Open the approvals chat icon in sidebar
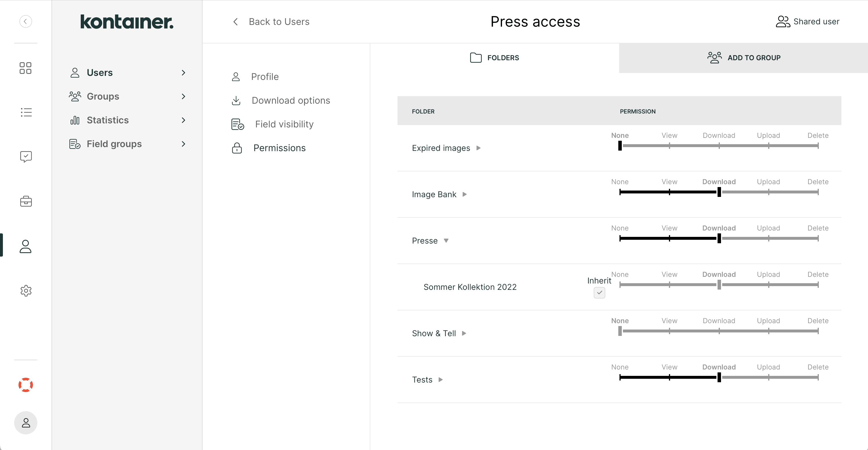Screen dimensions: 868x450 (26, 156)
